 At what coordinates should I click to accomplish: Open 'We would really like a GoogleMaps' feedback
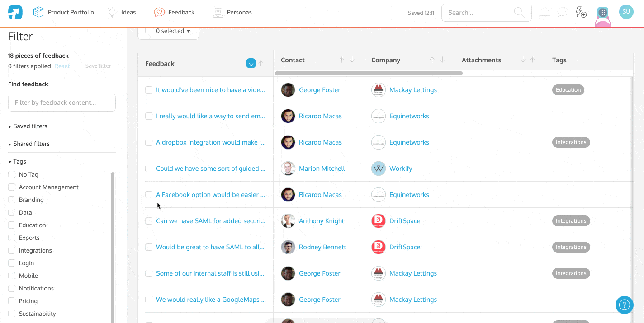(211, 300)
